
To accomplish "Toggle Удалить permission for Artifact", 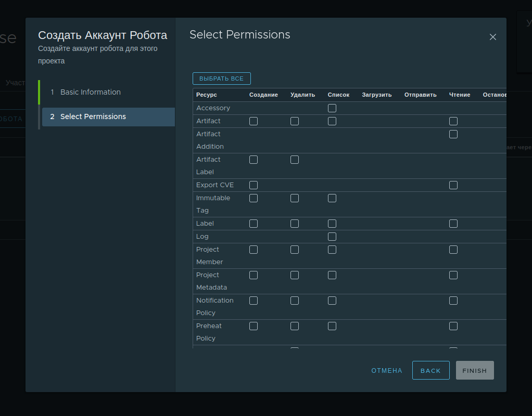I will coord(295,121).
